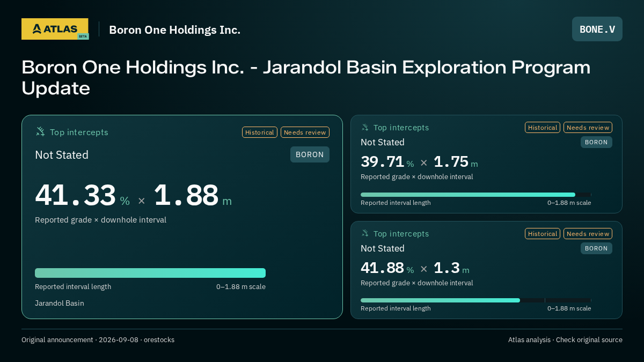Click the Original announcement 2026-09-08 footer text

point(98,339)
